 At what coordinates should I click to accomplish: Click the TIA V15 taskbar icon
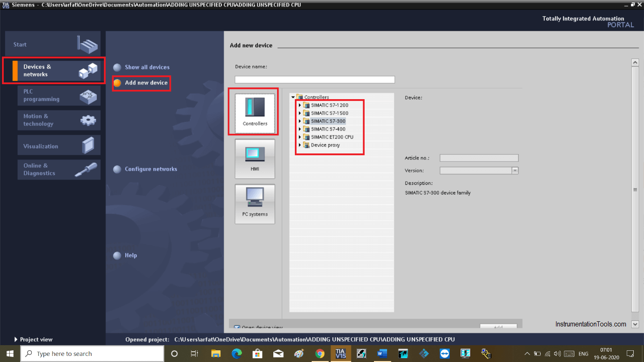point(340,354)
